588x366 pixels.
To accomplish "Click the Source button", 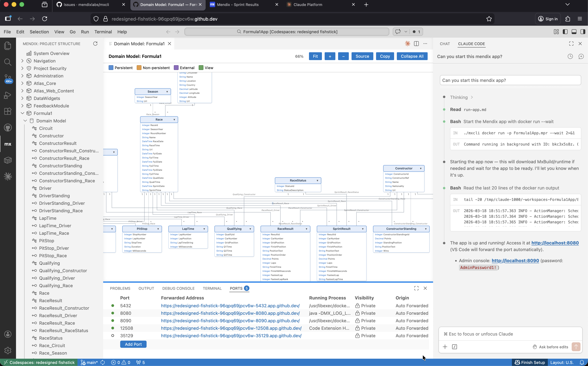I will (x=362, y=56).
